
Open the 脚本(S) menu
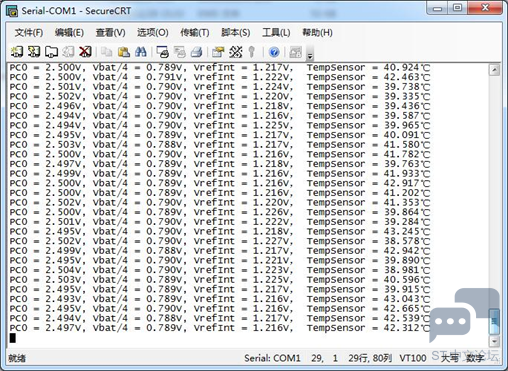point(236,32)
